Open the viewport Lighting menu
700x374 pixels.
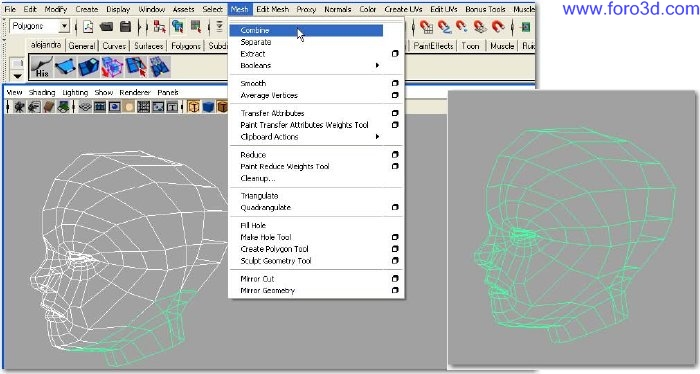tap(75, 92)
